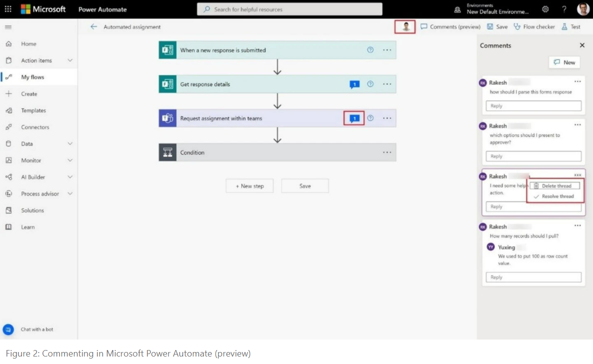Viewport: 593px width, 364px height.
Task: Click Reply box under approver options comment
Action: 533,156
